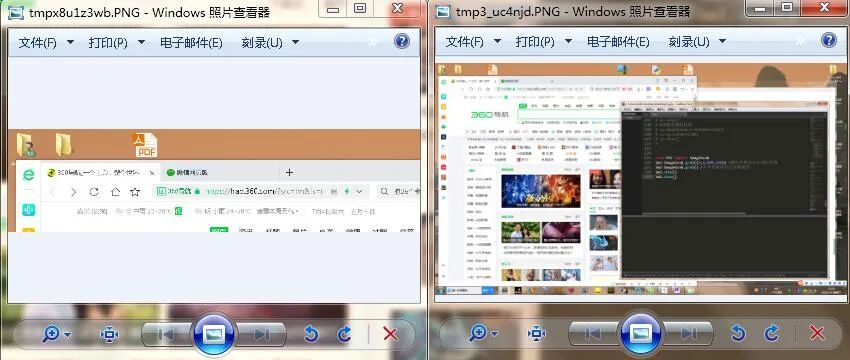850x360 pixels.
Task: Expand the 文件(F) dropdown arrow in the left window
Action: [70, 42]
